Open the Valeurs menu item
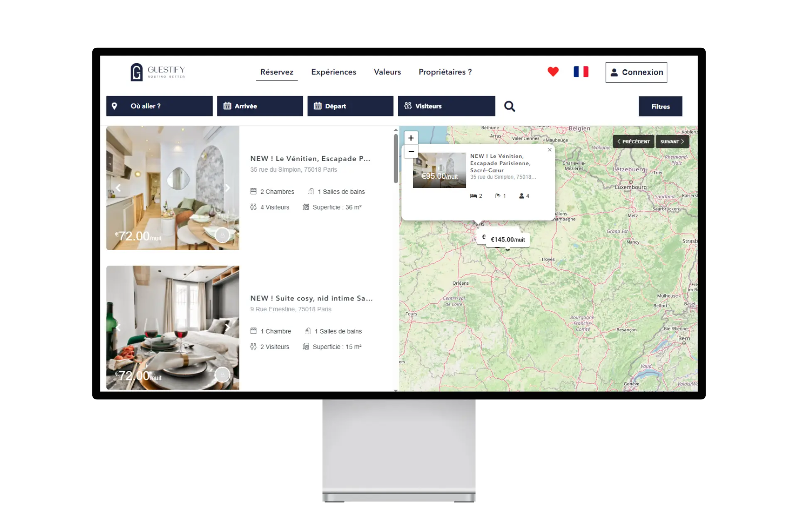The height and width of the screenshot is (532, 798). (x=387, y=72)
